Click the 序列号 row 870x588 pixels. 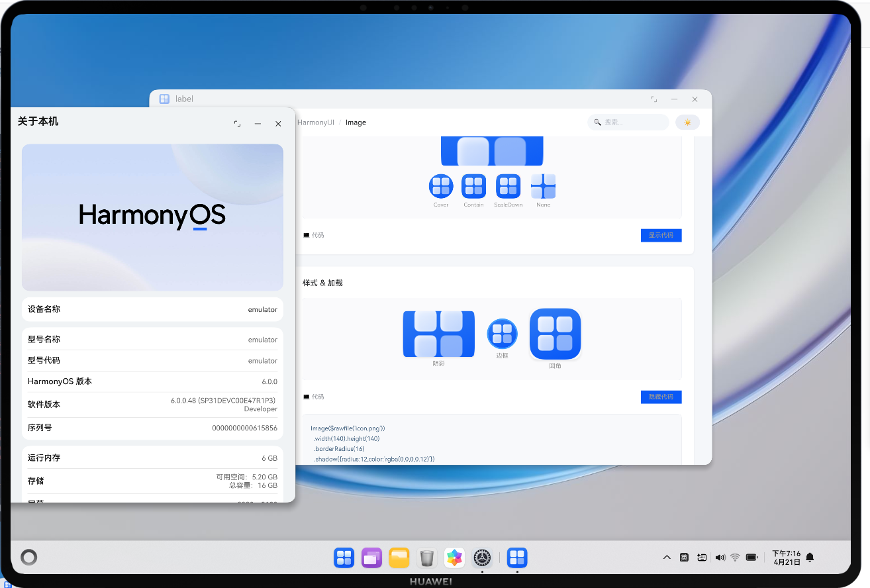[x=152, y=428]
